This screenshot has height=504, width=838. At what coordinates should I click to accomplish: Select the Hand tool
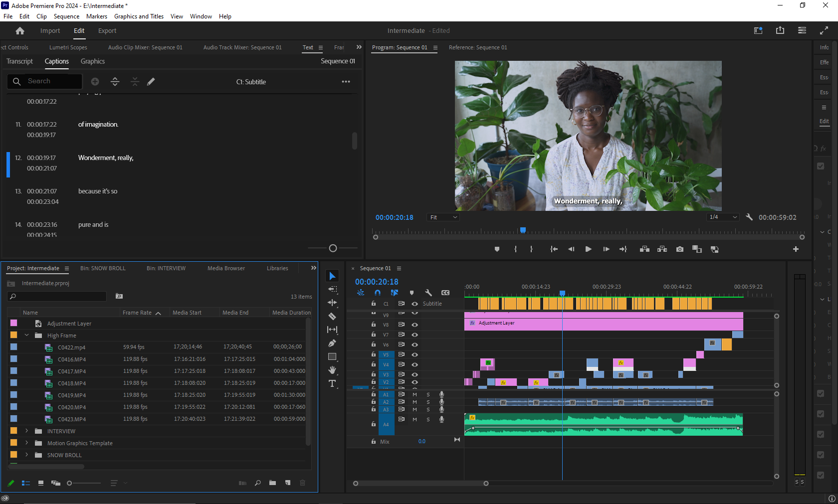tap(332, 370)
